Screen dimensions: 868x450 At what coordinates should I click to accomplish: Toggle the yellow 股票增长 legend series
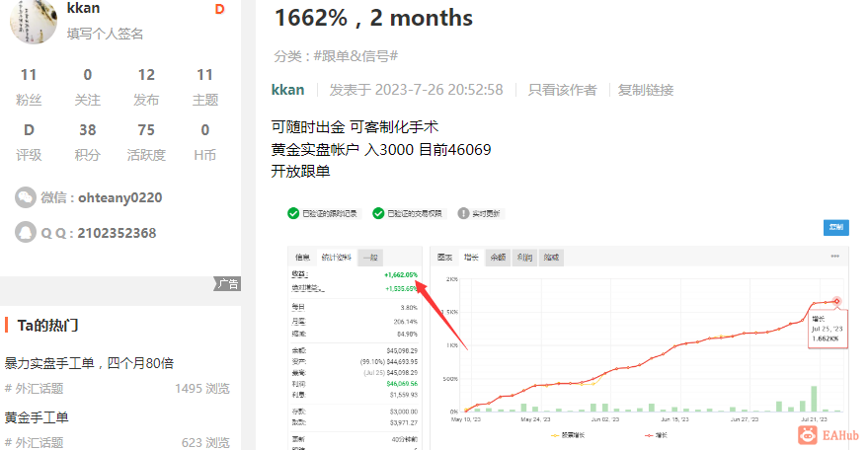point(568,435)
